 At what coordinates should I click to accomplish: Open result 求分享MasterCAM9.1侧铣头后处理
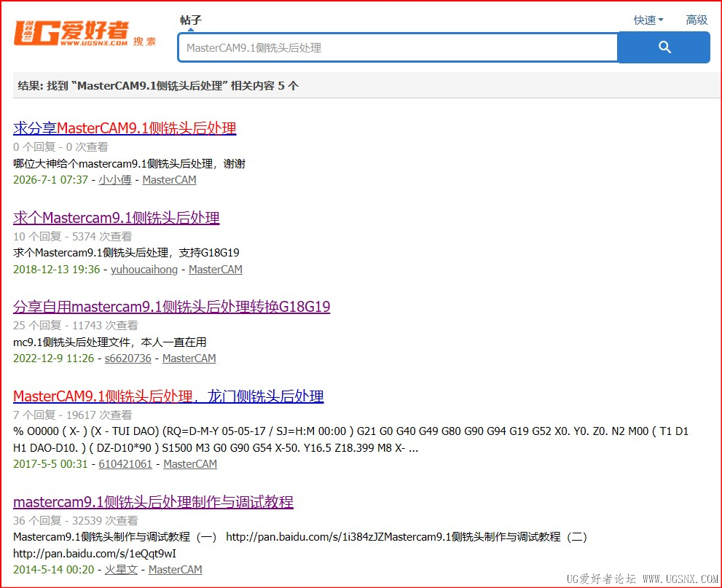[x=125, y=128]
